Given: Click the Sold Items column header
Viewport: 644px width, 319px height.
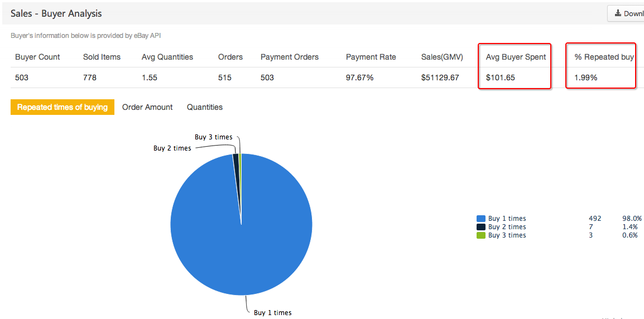Looking at the screenshot, I should 102,57.
